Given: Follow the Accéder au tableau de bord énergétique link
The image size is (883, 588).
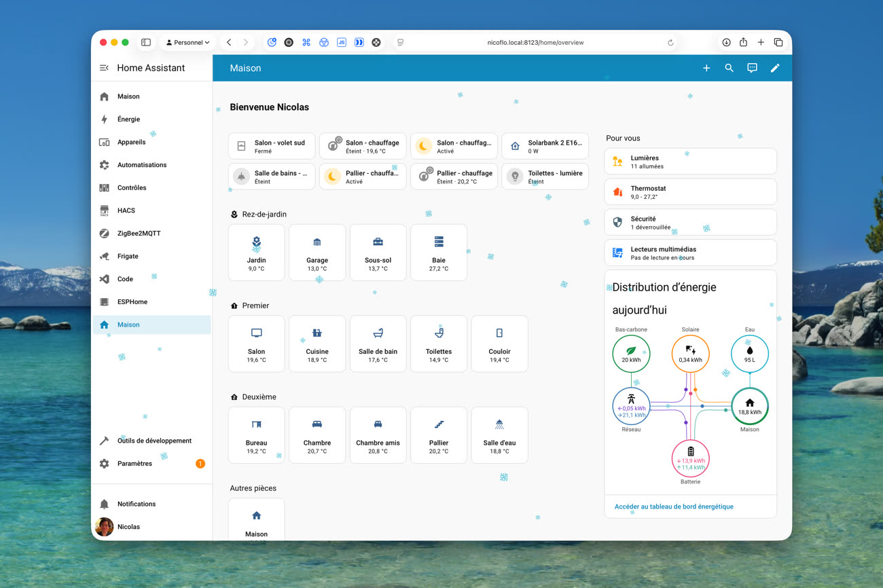Looking at the screenshot, I should [x=674, y=507].
